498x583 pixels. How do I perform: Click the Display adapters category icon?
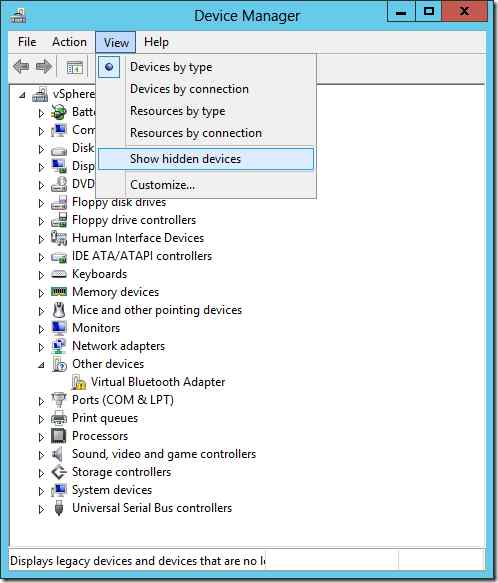59,166
